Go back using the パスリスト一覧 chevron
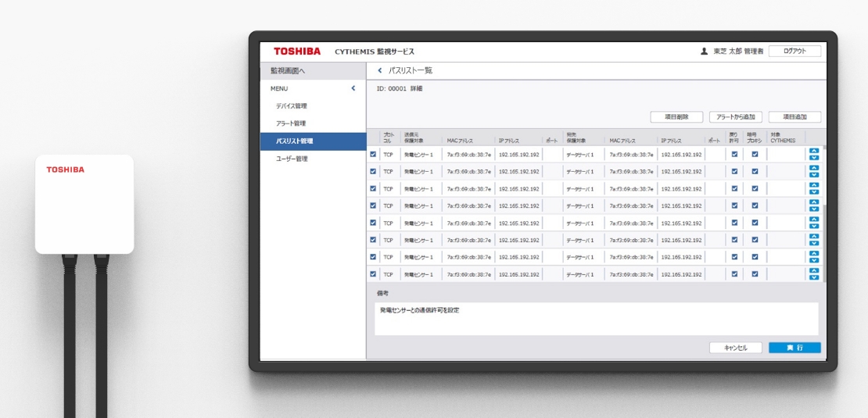This screenshot has height=418, width=868. (380, 70)
